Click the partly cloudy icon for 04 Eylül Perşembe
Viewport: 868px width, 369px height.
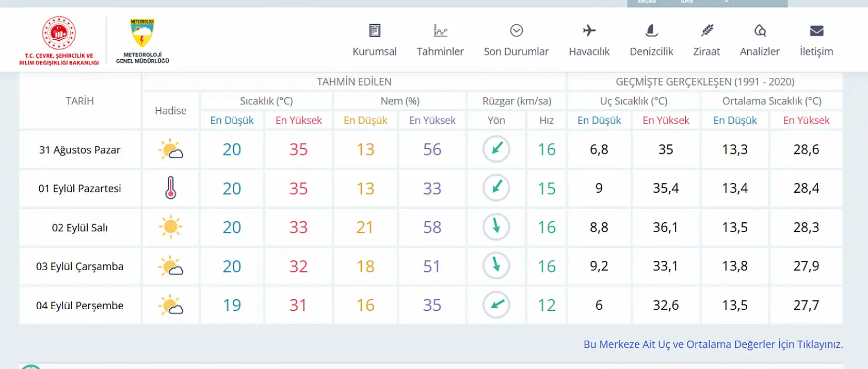(x=170, y=305)
